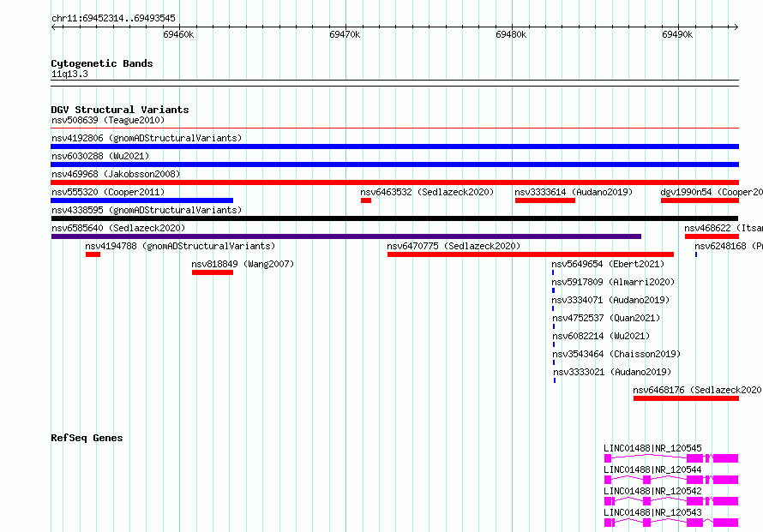Click the left arrow of the coordinate ruler

(x=53, y=27)
